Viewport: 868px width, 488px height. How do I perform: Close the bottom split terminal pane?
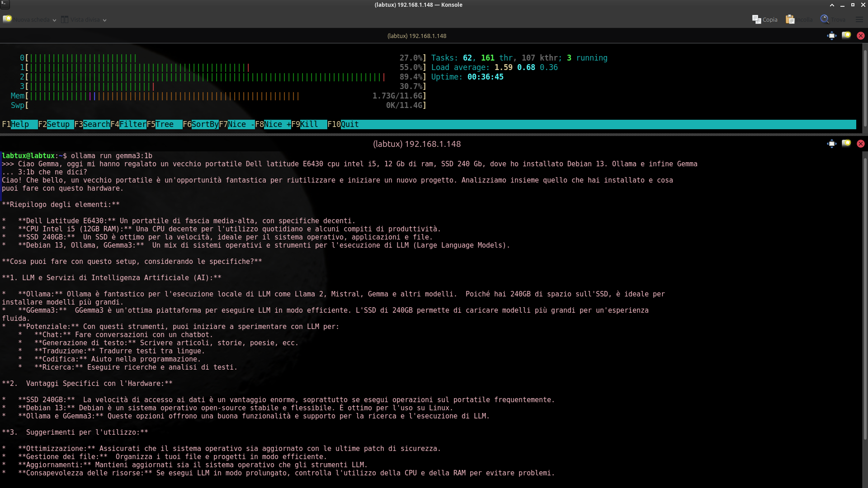[x=861, y=144]
